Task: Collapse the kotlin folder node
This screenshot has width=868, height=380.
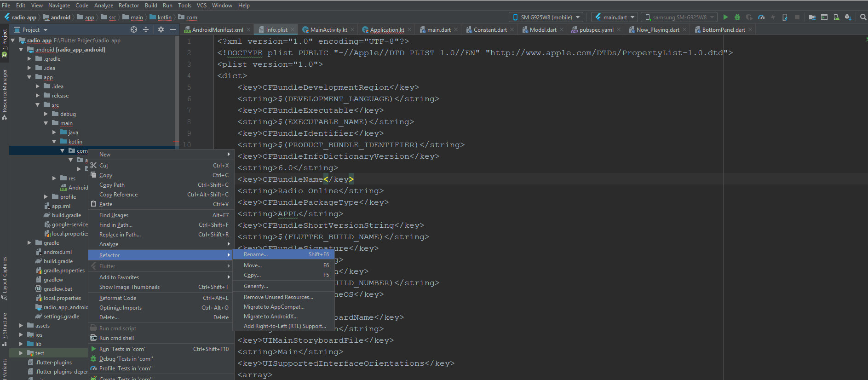Action: [54, 142]
